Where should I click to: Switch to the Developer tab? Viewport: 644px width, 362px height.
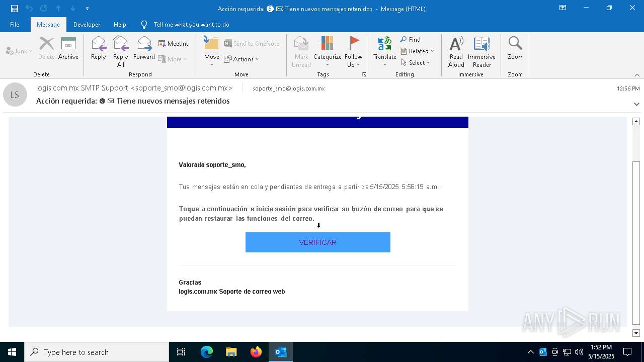(87, 24)
